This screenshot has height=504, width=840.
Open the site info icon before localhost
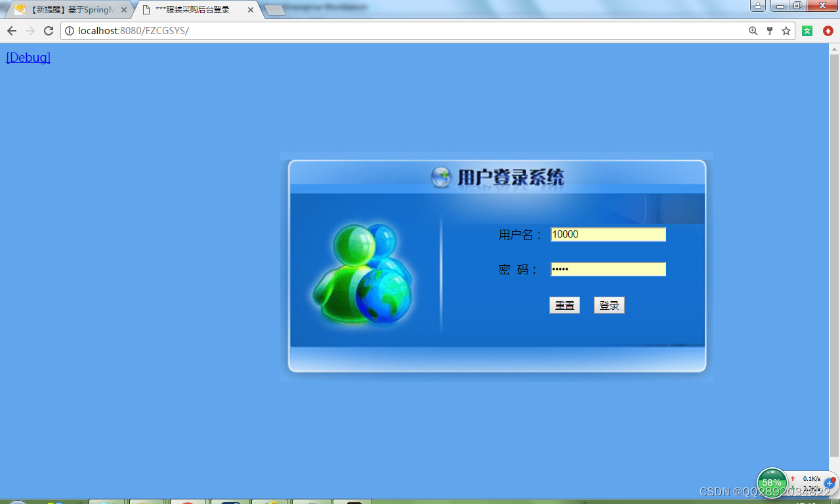coord(70,31)
